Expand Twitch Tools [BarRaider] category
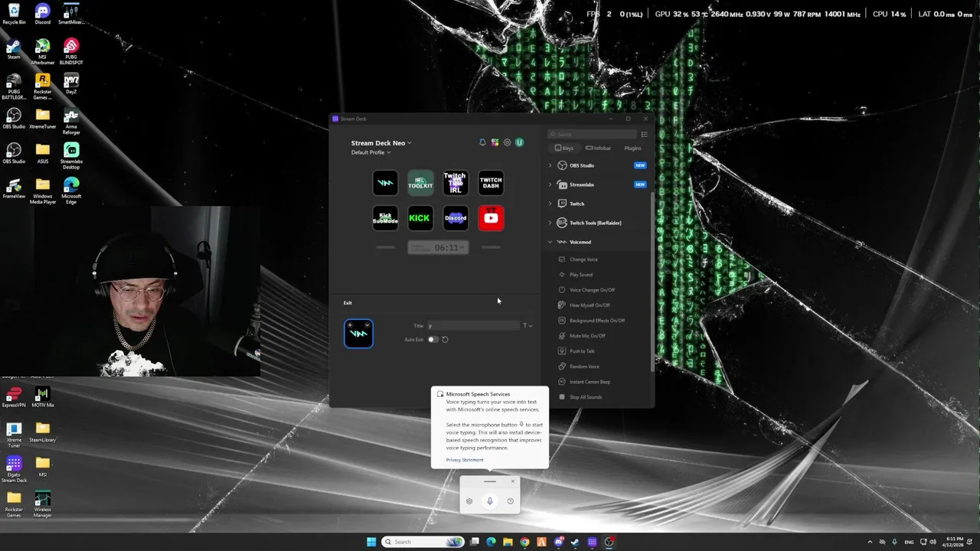 550,223
